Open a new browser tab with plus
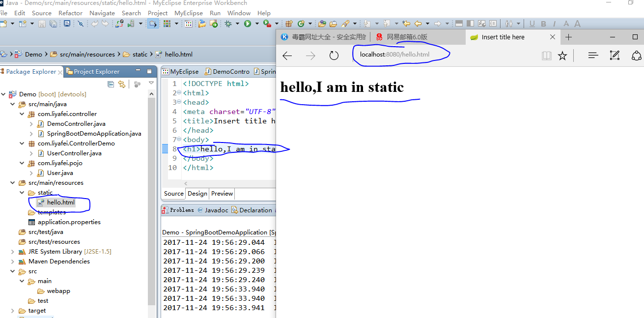This screenshot has height=318, width=644. tap(568, 37)
